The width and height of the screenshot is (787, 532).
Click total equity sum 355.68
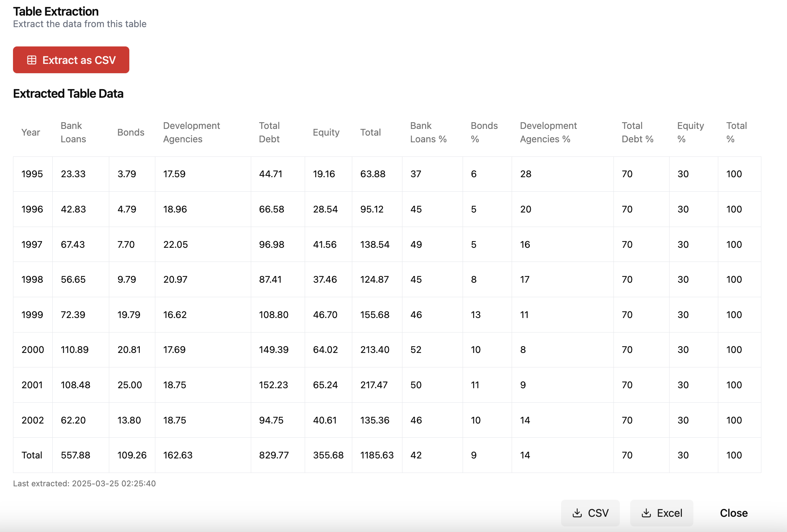[328, 455]
